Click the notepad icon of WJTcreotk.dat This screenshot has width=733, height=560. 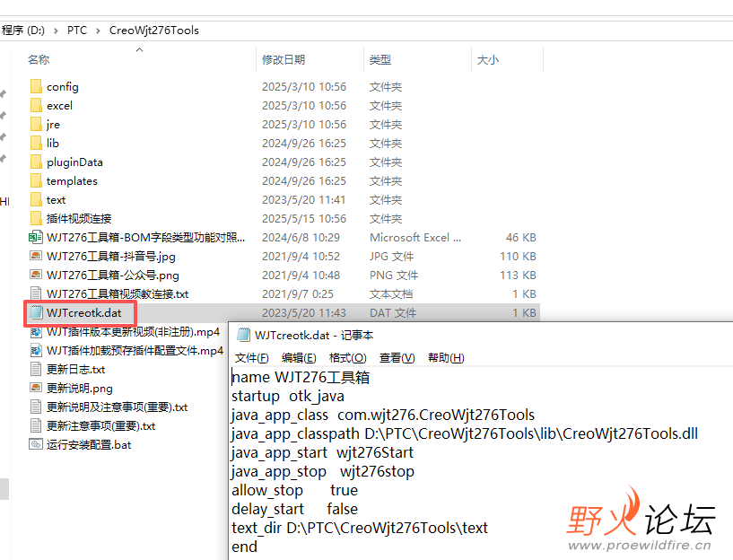point(36,312)
